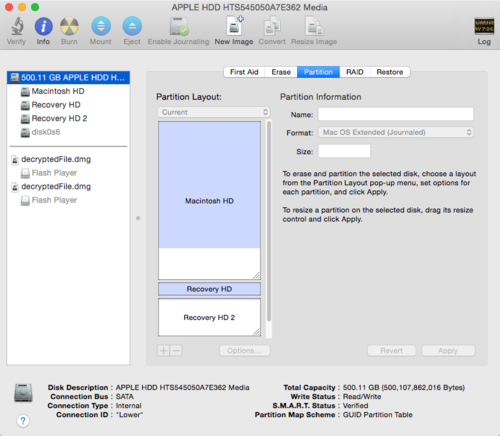Viewport: 500px width, 436px height.
Task: Click the Revert button
Action: click(x=392, y=351)
